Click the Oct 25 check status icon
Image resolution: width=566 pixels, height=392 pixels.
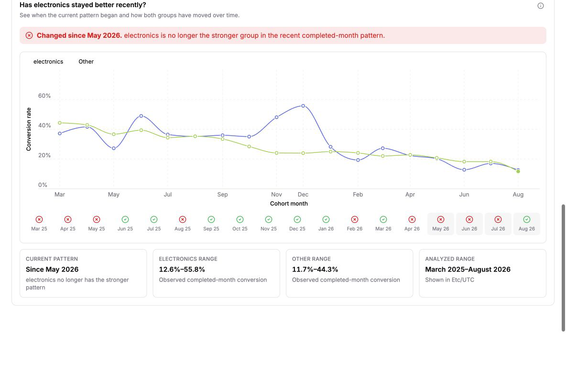point(240,219)
